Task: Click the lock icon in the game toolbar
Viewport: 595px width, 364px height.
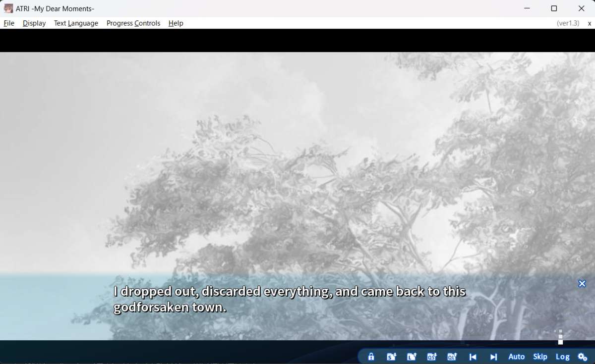Action: click(x=371, y=357)
